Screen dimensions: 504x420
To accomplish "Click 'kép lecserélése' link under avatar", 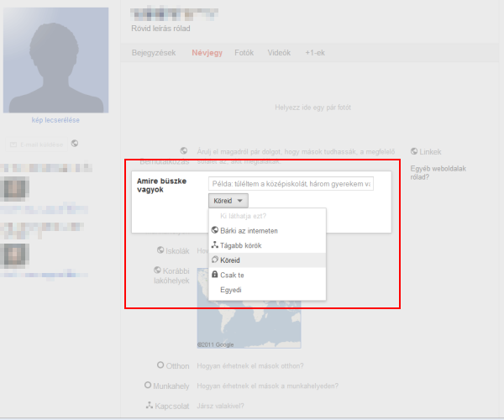I will [x=56, y=120].
